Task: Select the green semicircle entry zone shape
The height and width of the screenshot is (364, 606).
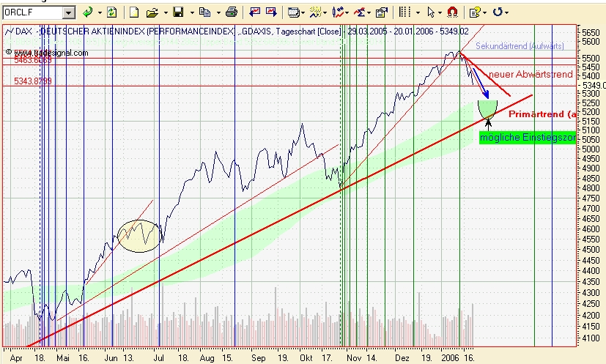Action: 487,109
